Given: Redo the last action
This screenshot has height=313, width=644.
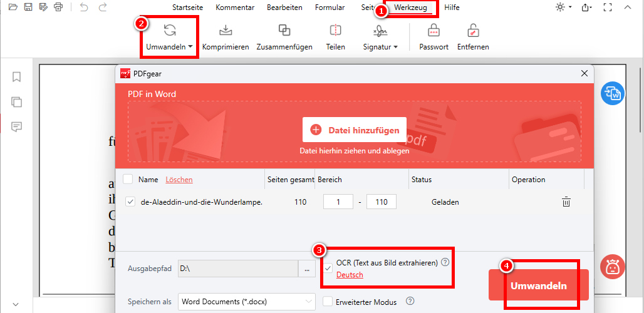Looking at the screenshot, I should point(103,7).
